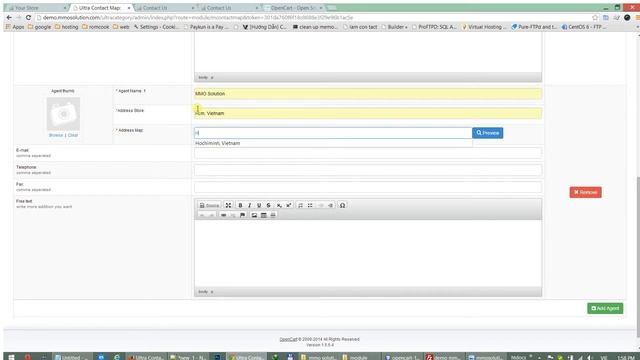
Task: Click the browser address bar
Action: (x=312, y=18)
